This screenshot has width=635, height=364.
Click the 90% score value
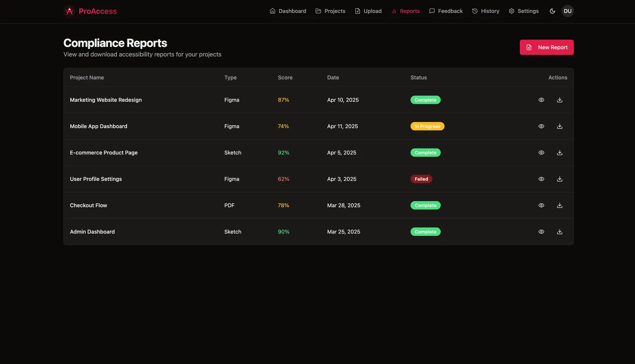[283, 232]
